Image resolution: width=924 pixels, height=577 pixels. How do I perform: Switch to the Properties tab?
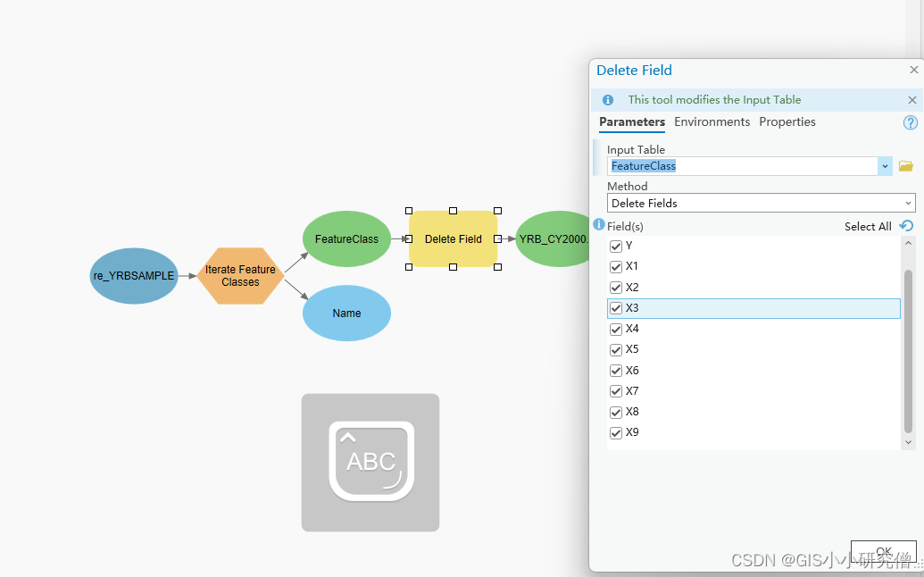click(x=787, y=122)
